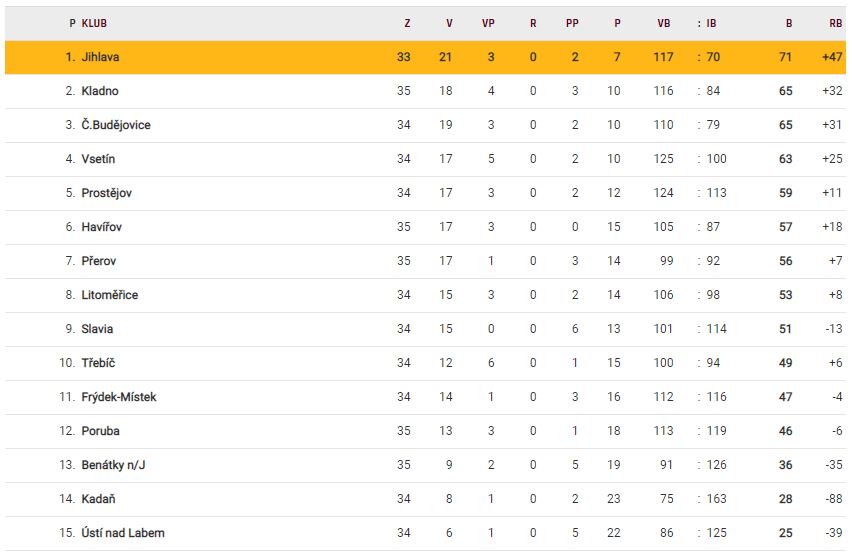Image resolution: width=852 pixels, height=557 pixels.
Task: Open the Kadaň club link
Action: (x=98, y=499)
